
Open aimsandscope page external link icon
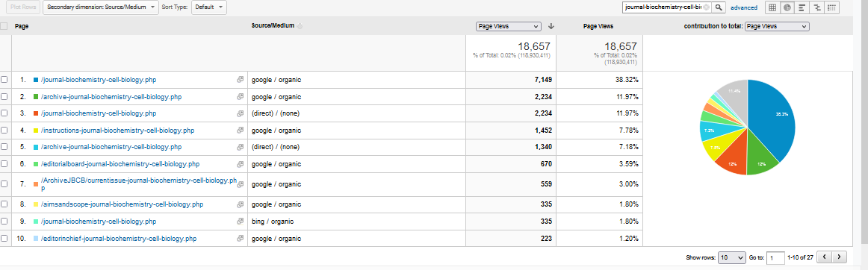(x=241, y=204)
